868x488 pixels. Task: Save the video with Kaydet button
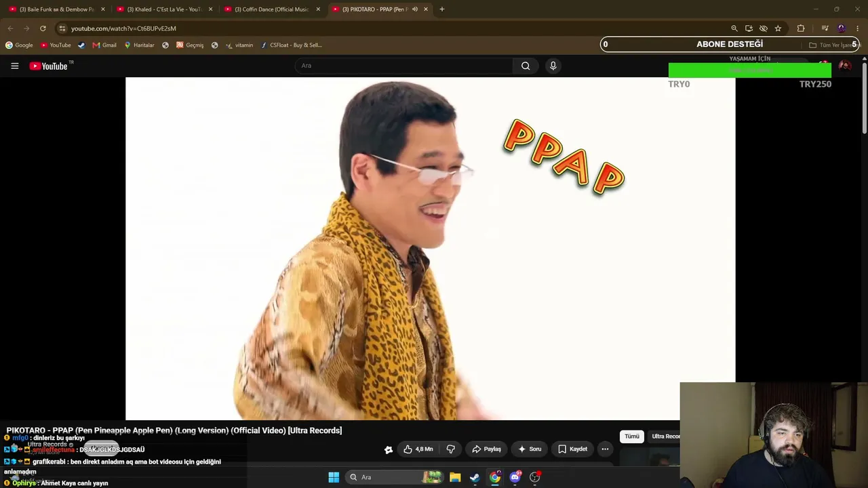tap(573, 449)
